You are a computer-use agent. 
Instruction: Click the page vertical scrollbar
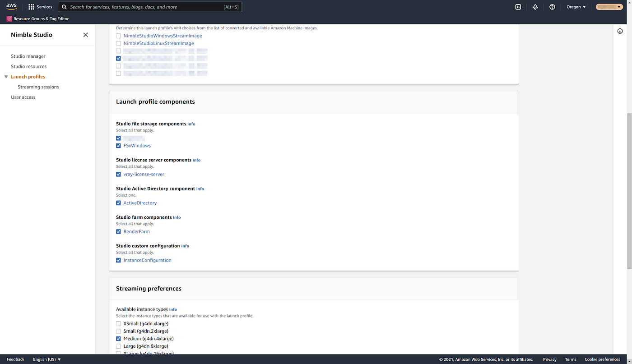click(x=629, y=192)
